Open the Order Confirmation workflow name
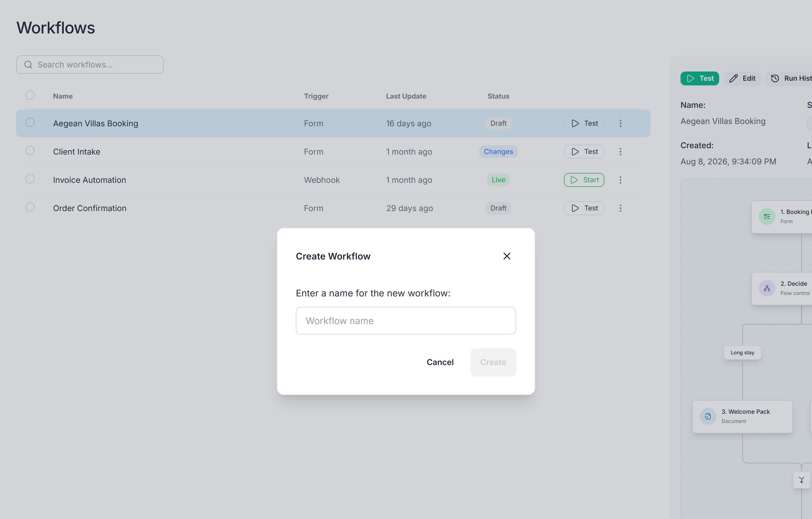 90,208
